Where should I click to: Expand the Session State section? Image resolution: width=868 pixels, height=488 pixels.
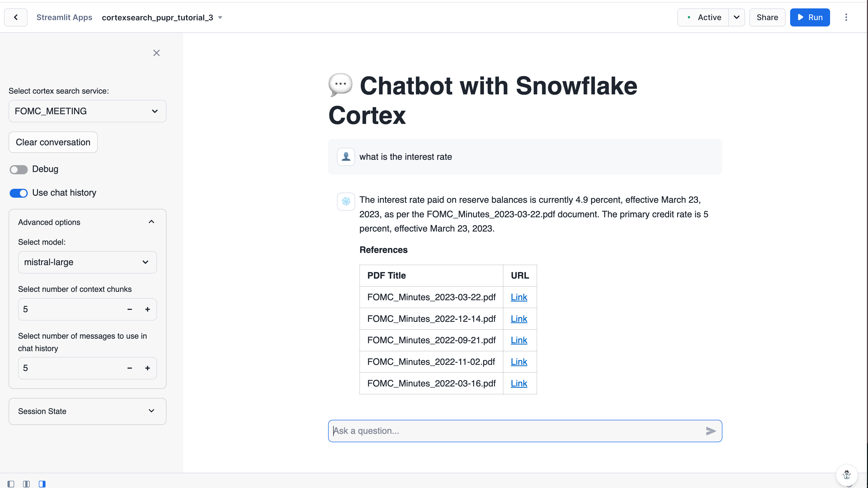(87, 411)
